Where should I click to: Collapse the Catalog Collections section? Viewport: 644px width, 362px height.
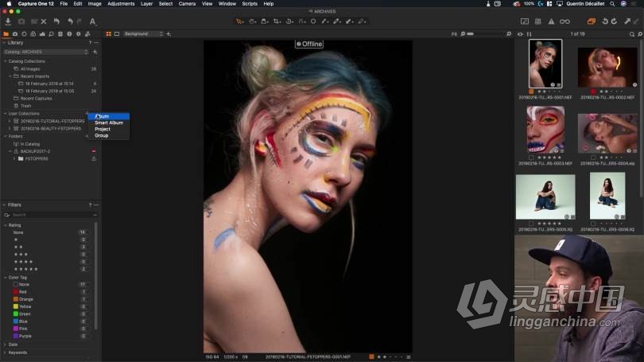pos(6,61)
